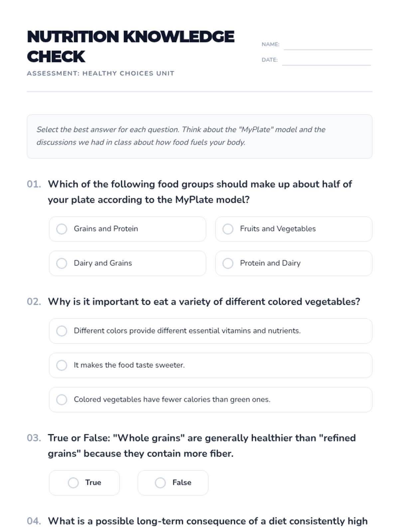The image size is (399, 532).
Task: Click the DATE: label
Action: click(x=270, y=60)
